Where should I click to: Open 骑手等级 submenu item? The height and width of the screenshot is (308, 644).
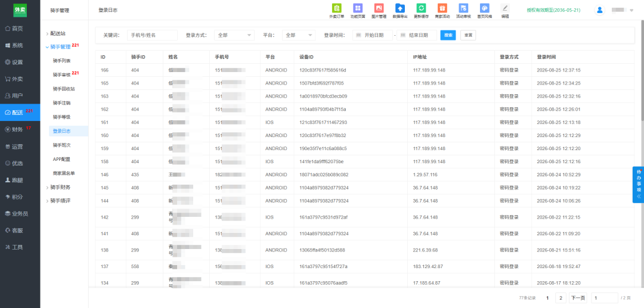(61, 117)
